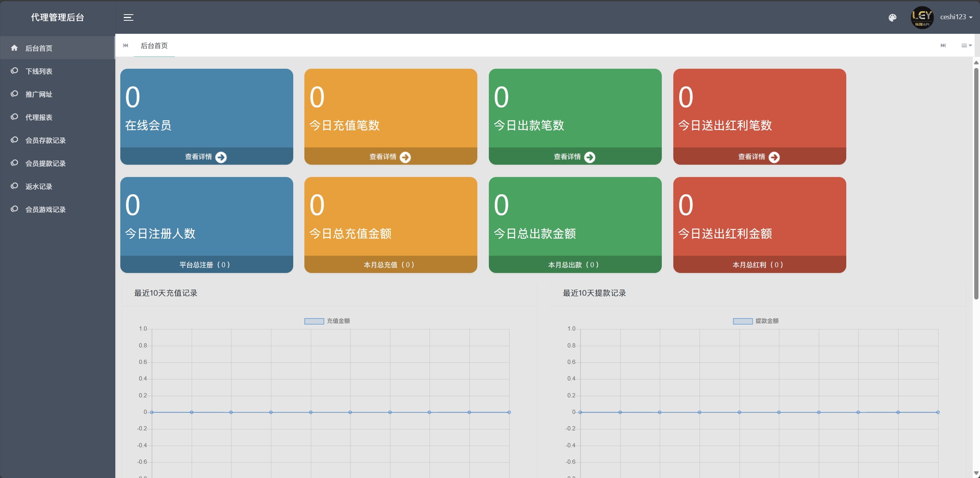Open 会员存款记录 from sidebar
Viewport: 980px width, 478px height.
point(45,140)
